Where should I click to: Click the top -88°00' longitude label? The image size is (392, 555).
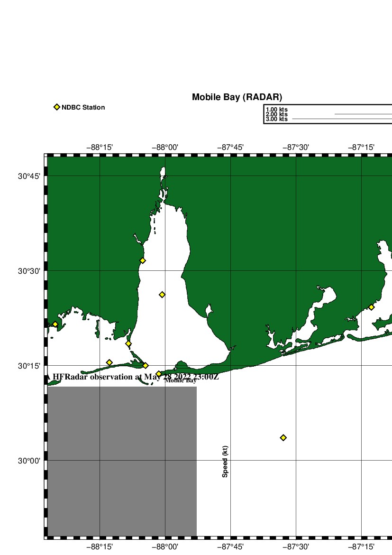[165, 148]
